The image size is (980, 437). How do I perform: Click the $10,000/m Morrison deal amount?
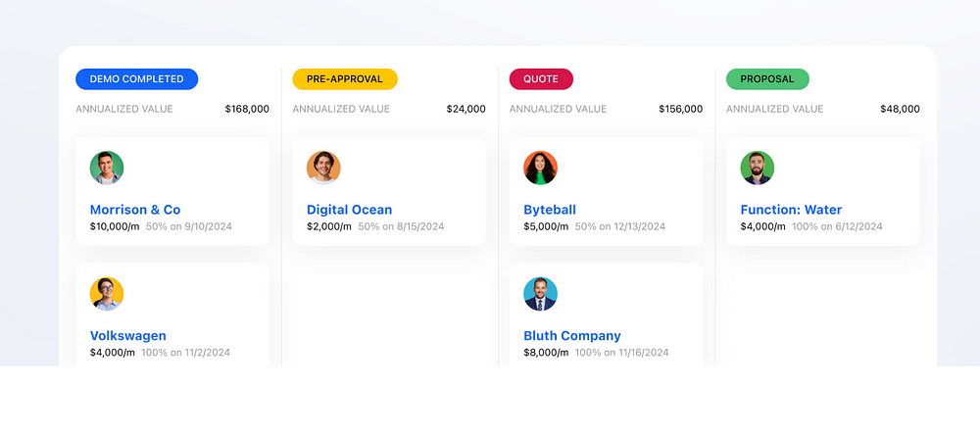tap(115, 226)
